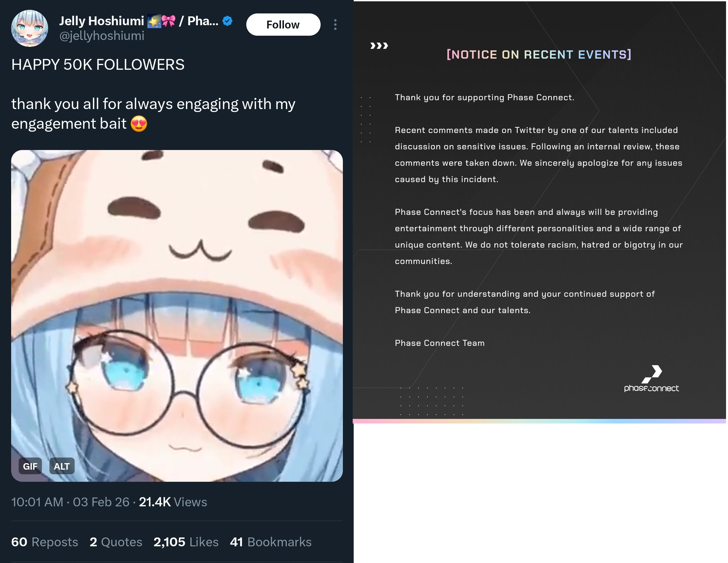This screenshot has height=563, width=728.
Task: Click the Phase Connect logo
Action: (x=651, y=379)
